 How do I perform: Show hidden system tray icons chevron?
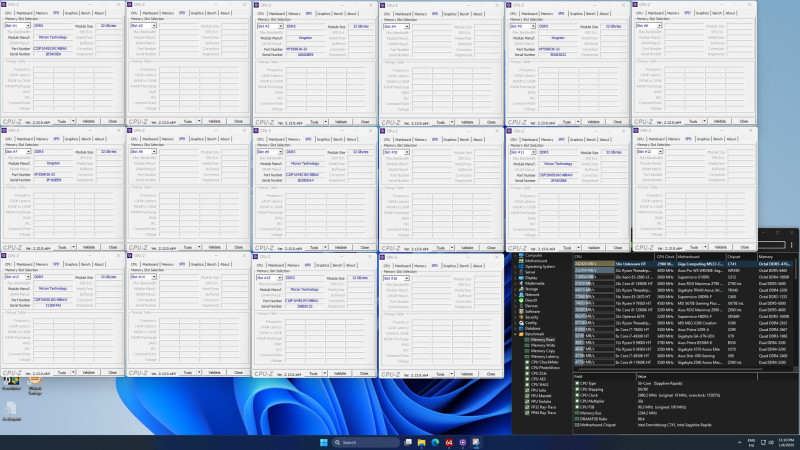[x=739, y=442]
